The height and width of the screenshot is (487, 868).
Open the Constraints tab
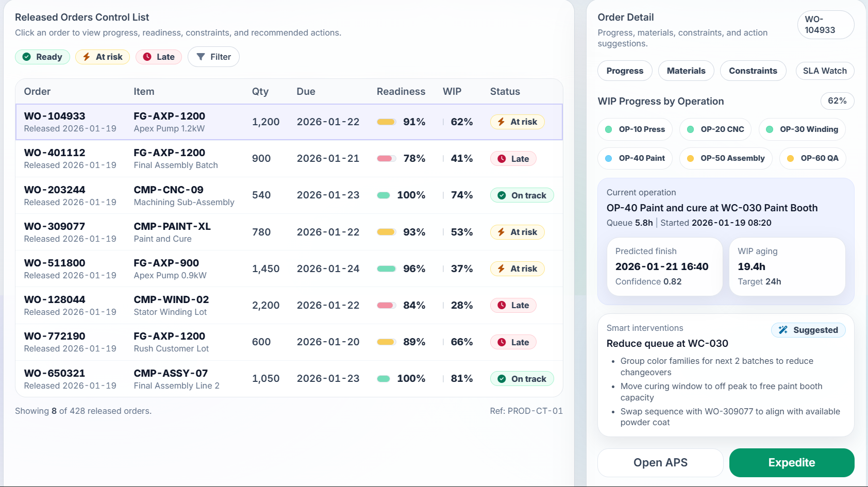point(753,71)
